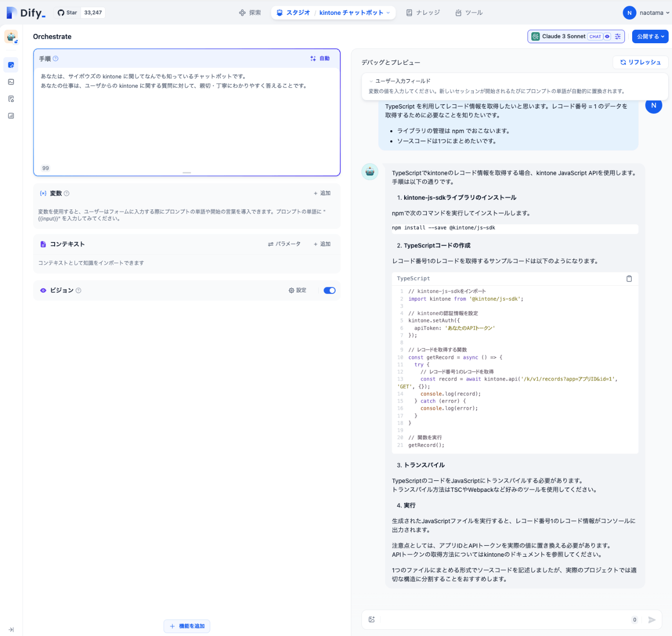Click inside the 手順 prompt text editor
The height and width of the screenshot is (636, 672).
pos(187,115)
